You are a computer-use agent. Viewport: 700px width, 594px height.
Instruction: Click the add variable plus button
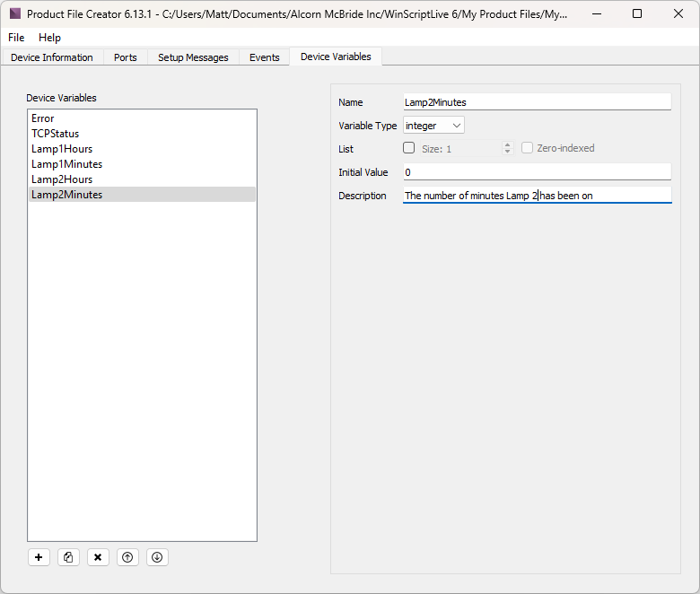point(39,557)
